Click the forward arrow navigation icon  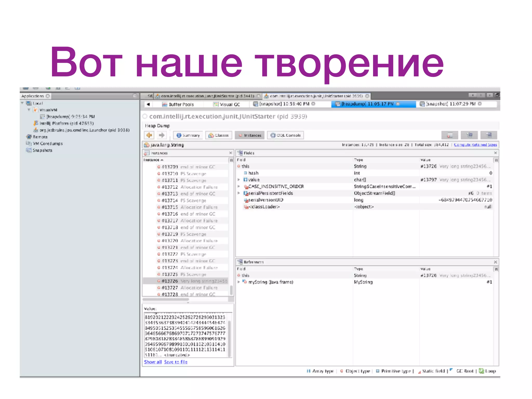[x=162, y=135]
